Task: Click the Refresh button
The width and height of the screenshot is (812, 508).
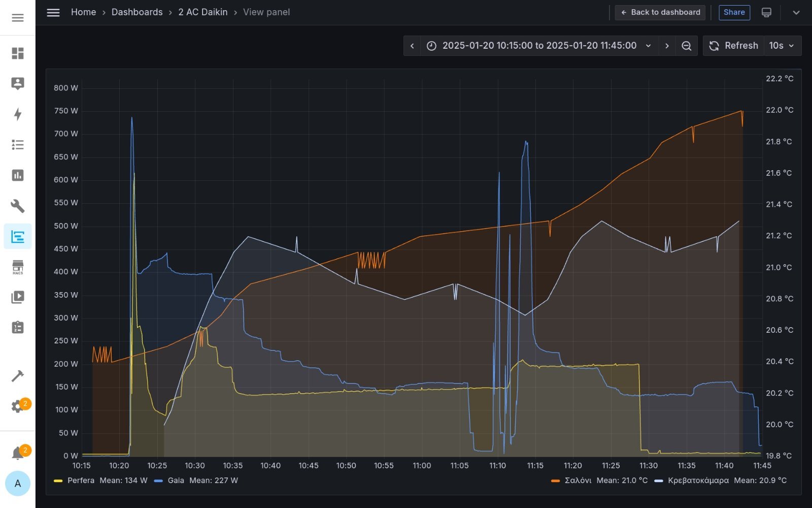Action: 734,46
